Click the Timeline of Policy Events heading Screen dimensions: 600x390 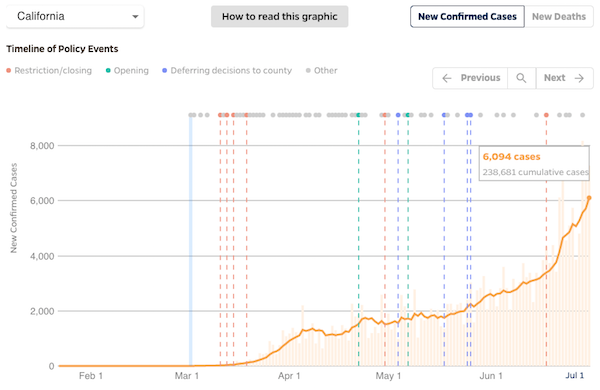(62, 49)
